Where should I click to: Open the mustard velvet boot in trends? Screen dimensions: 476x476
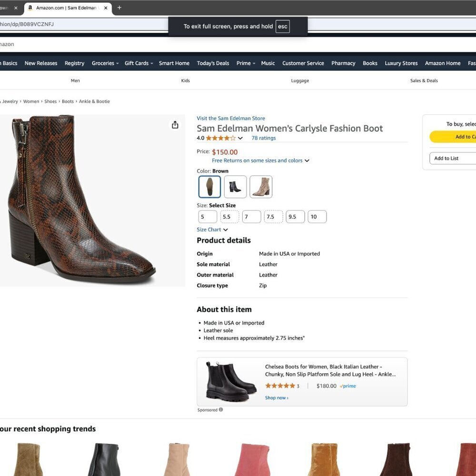pos(324,459)
